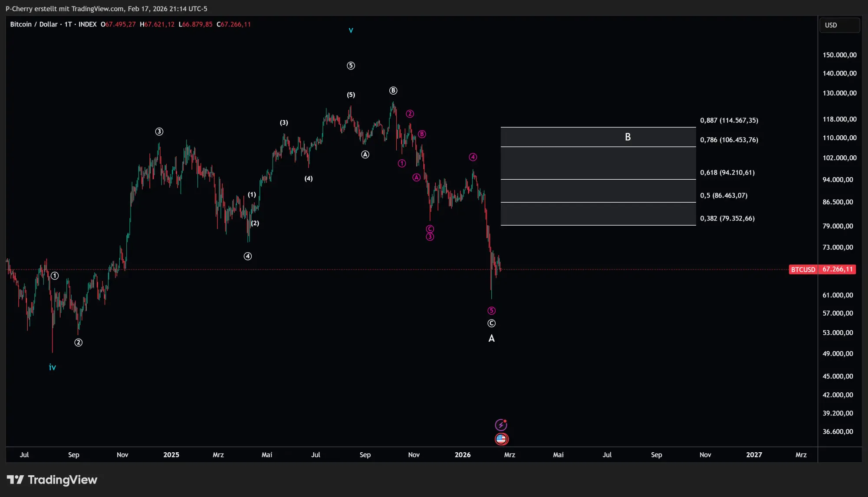Click the 67.266,11 current price tag
The height and width of the screenshot is (497, 868).
coord(838,270)
